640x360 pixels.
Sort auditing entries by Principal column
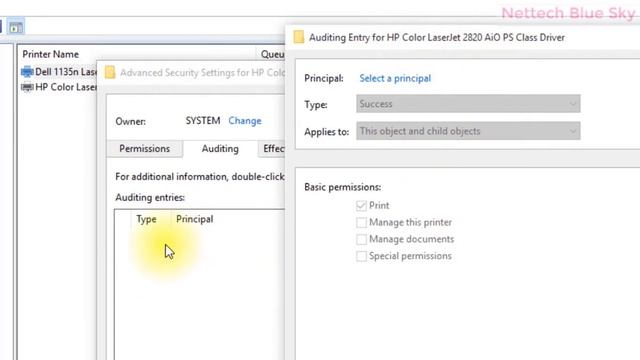coord(195,219)
